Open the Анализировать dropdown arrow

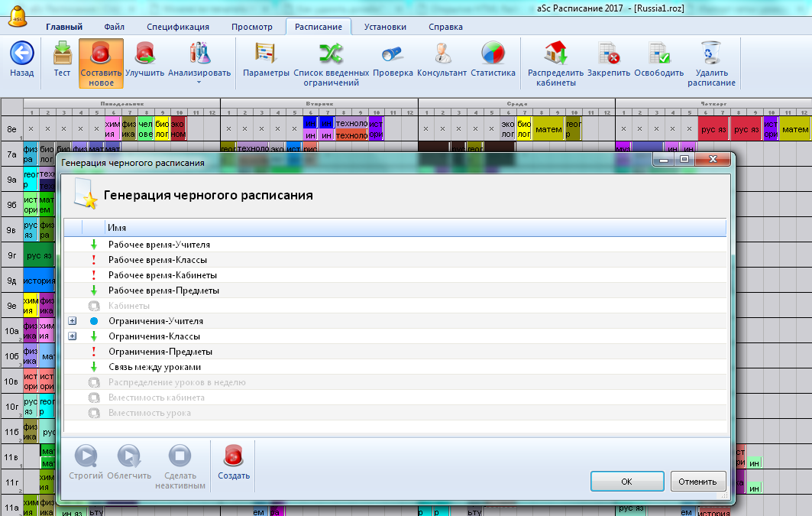199,82
